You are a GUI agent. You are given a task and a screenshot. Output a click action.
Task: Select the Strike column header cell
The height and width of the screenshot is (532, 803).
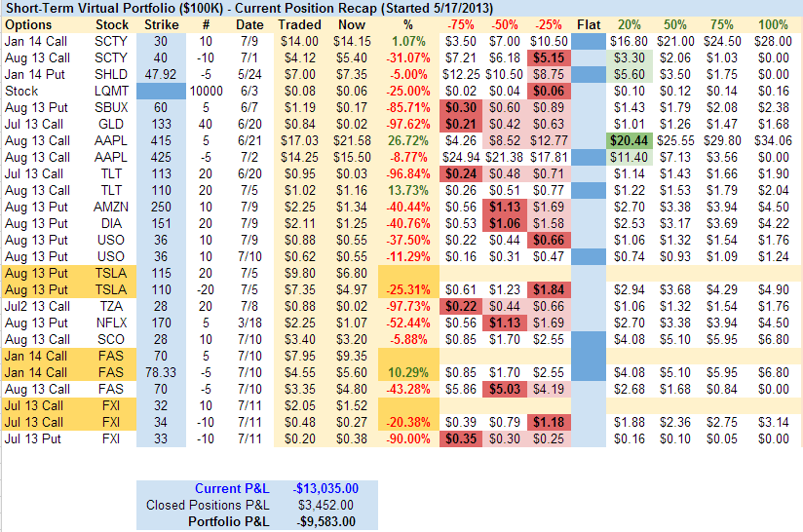click(161, 24)
